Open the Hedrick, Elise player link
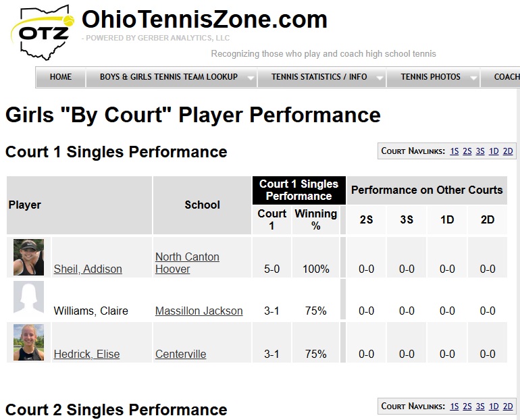The height and width of the screenshot is (420, 520). (86, 354)
